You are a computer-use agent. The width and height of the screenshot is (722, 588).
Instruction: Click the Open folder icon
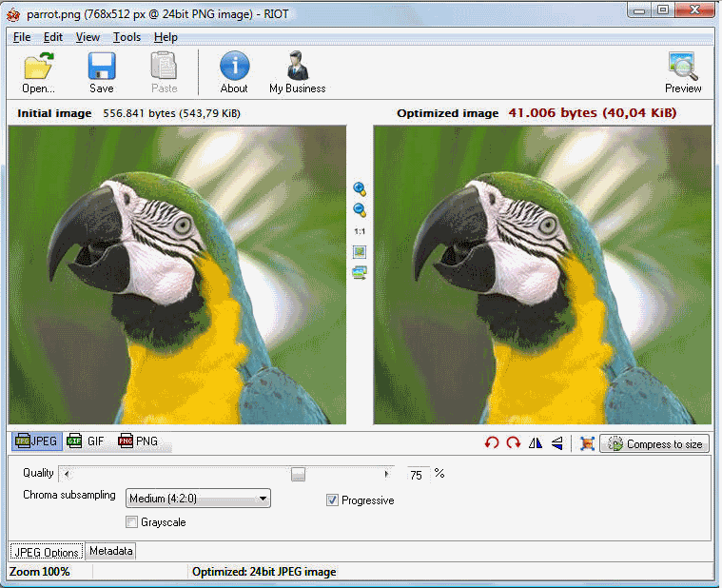[x=38, y=67]
